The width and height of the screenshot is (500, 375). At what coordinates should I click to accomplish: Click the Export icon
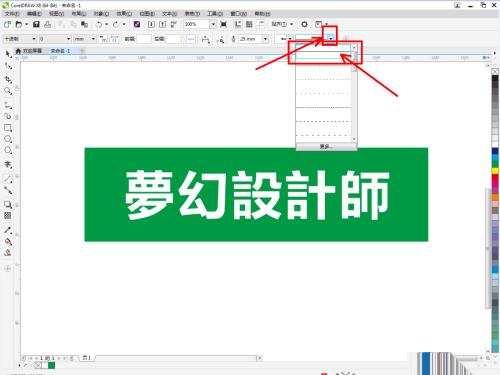[x=162, y=24]
